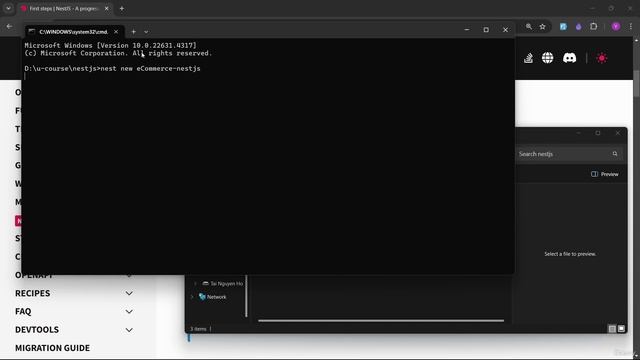The image size is (640, 360).
Task: Click the Chrome zoom magnifier icon
Action: point(529,27)
